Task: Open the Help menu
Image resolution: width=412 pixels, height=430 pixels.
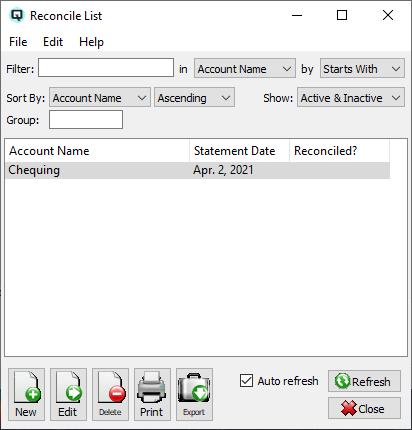Action: [x=91, y=42]
